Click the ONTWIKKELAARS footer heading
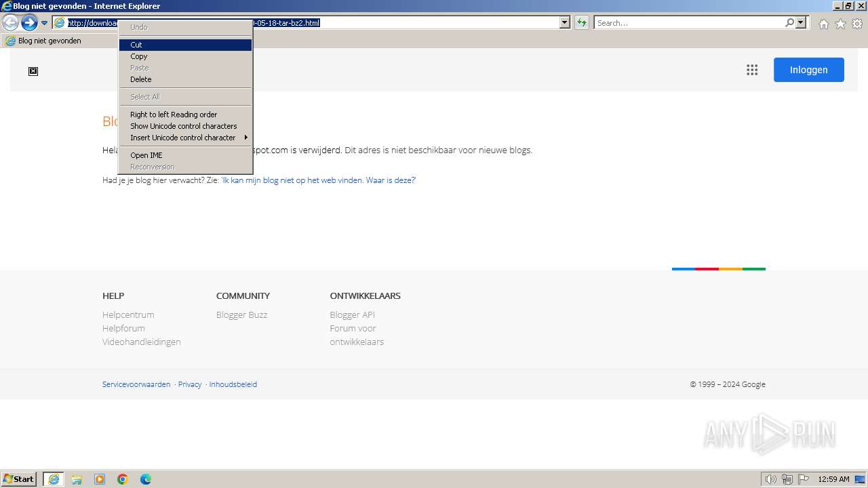Image resolution: width=868 pixels, height=488 pixels. (x=366, y=296)
